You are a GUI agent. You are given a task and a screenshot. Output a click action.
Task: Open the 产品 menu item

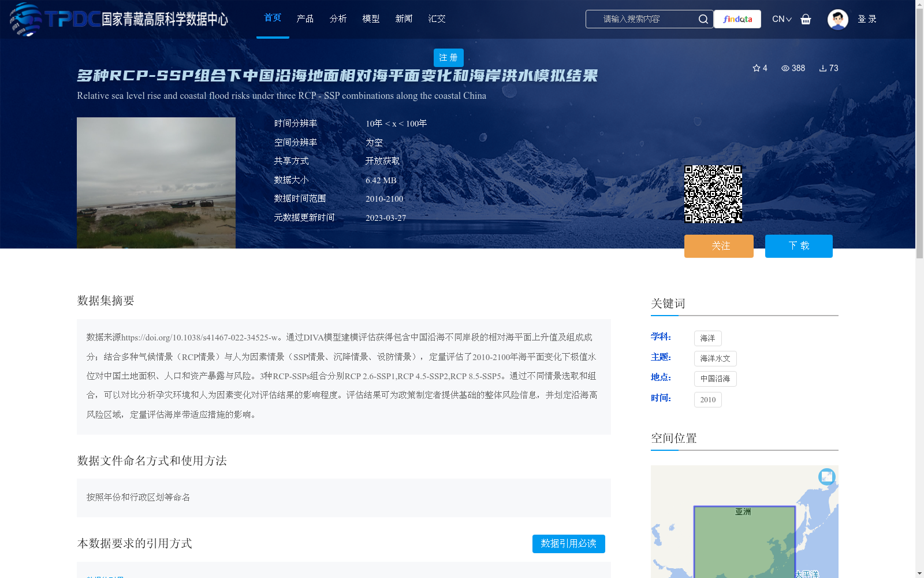tap(305, 18)
